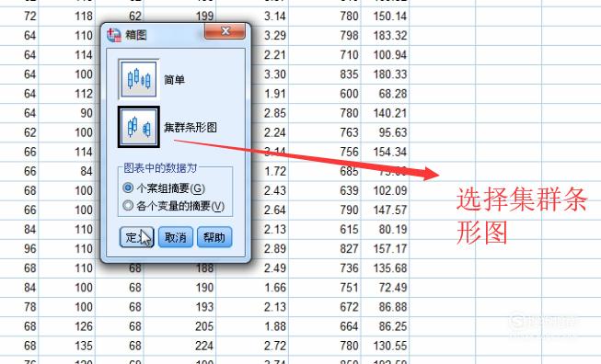Viewport: 601px width, 364px height.
Task: Select cell with value 72.49
Action: 386,288
